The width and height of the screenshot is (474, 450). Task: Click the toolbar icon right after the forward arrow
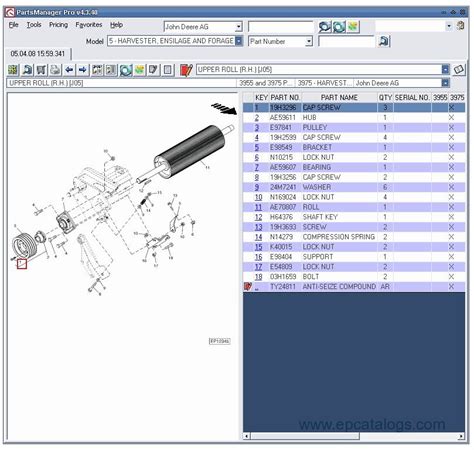click(97, 70)
